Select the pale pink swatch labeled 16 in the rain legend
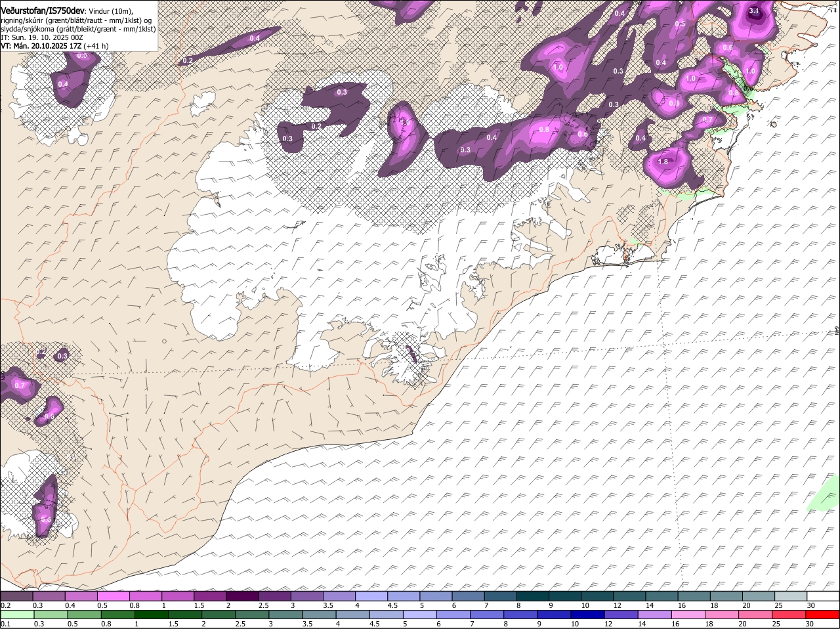 click(688, 615)
